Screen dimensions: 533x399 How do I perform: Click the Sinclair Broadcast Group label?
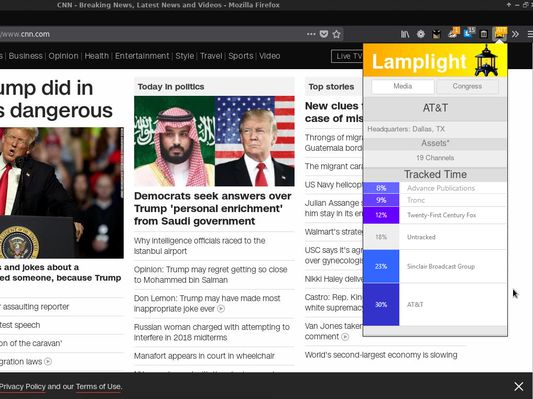(x=441, y=266)
